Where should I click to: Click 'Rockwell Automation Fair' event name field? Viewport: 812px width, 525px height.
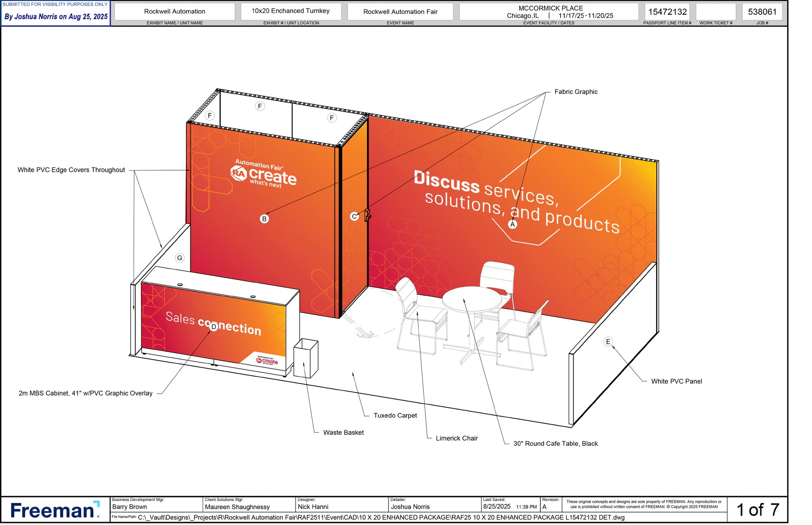[400, 11]
